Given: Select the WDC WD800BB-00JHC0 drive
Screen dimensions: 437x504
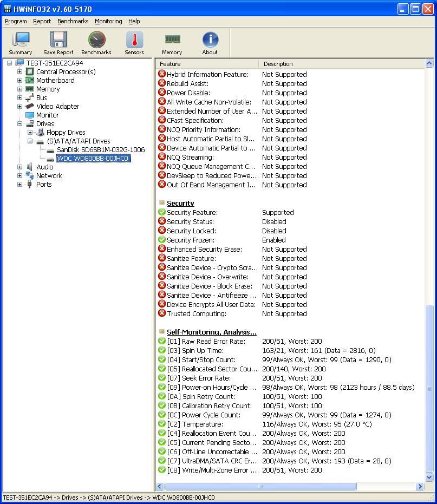Looking at the screenshot, I should tap(93, 159).
